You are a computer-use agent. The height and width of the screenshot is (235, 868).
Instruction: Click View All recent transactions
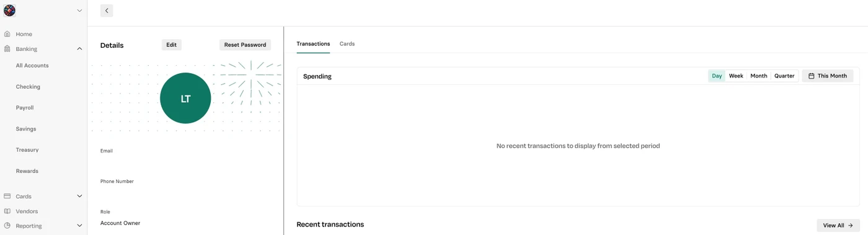[838, 226]
